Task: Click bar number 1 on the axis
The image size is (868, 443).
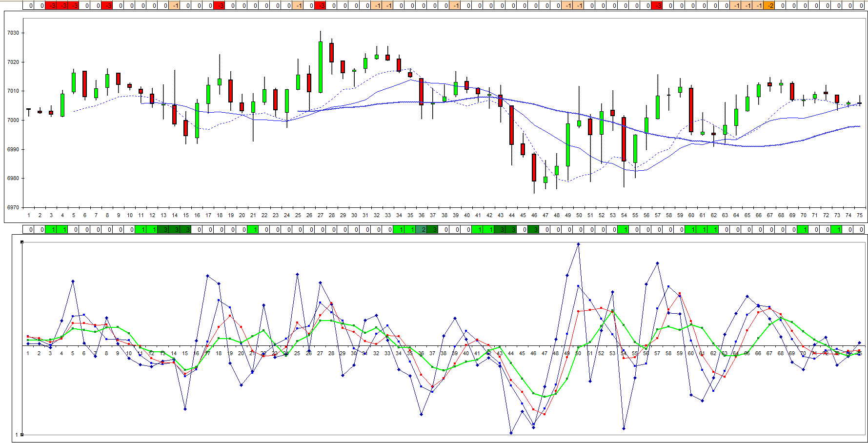Action: coord(29,214)
